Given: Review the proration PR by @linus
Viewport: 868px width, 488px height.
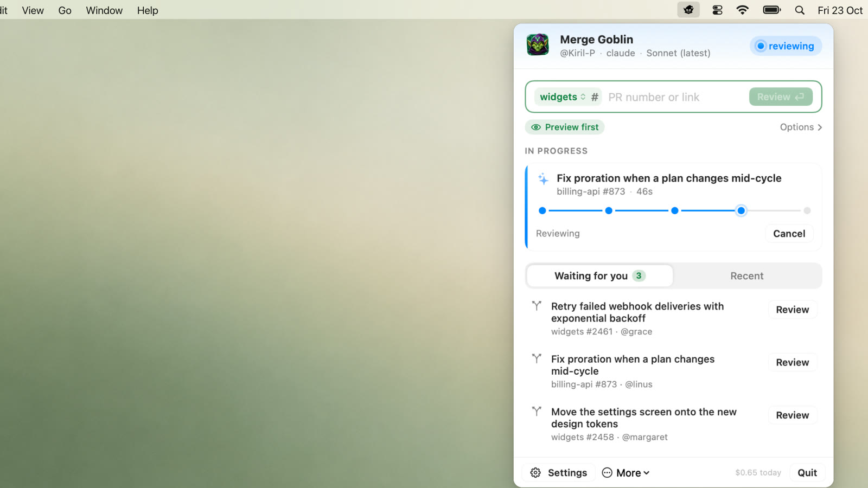Looking at the screenshot, I should click(793, 362).
